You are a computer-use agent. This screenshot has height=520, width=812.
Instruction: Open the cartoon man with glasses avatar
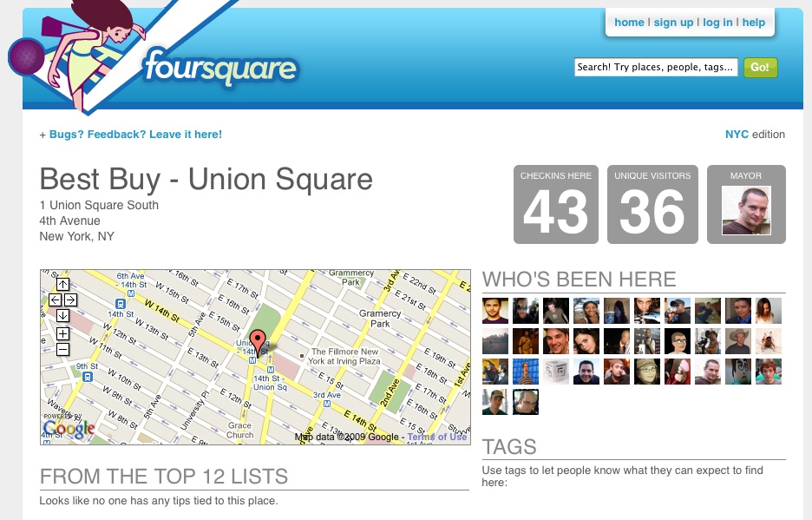pos(678,341)
